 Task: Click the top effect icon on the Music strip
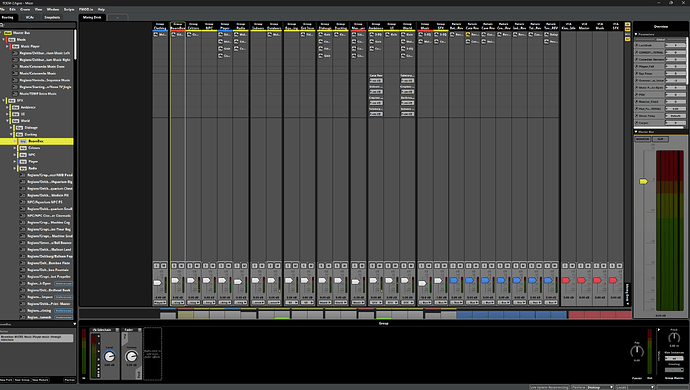point(421,34)
